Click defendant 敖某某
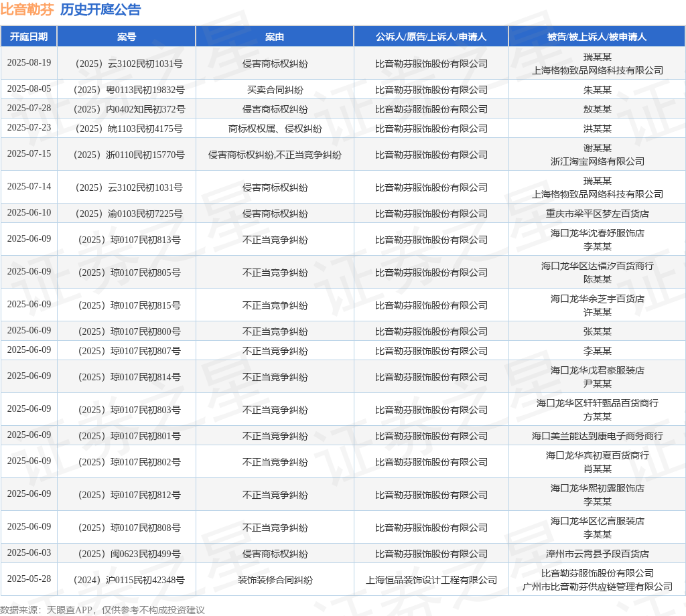 (597, 109)
